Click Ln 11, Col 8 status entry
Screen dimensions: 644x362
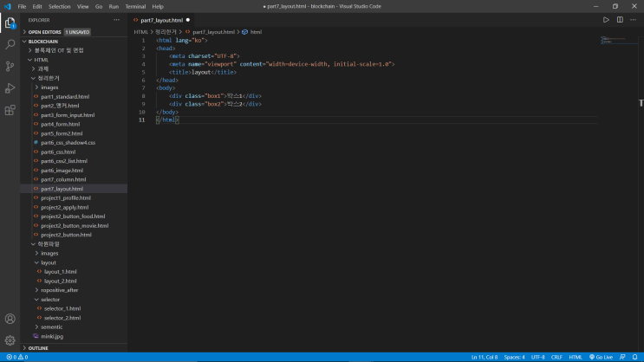(485, 357)
